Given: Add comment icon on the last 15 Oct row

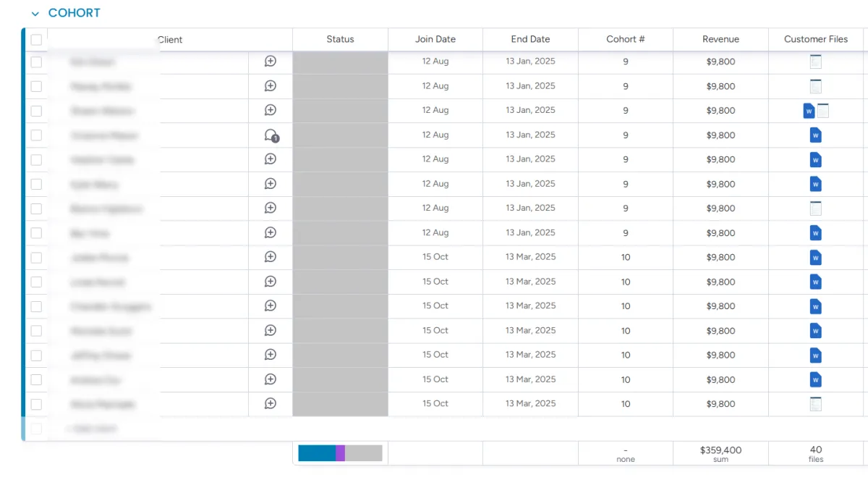Looking at the screenshot, I should click(x=271, y=404).
